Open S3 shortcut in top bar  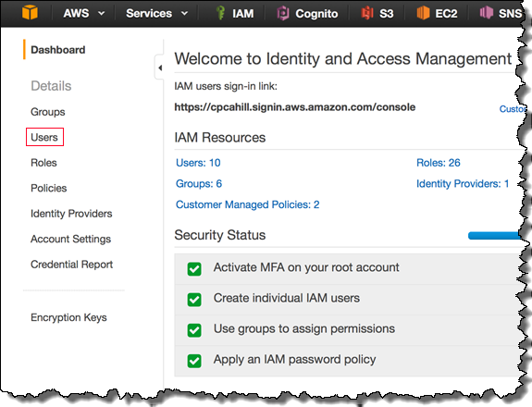pos(377,13)
